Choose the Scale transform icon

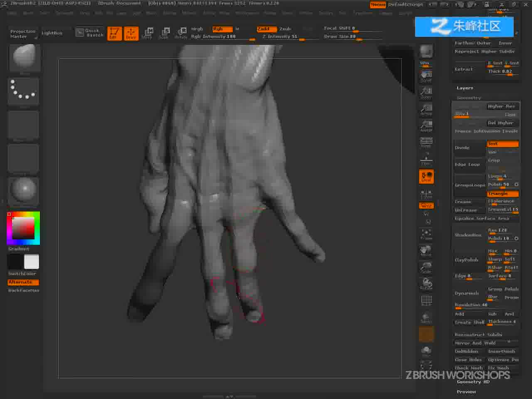coord(164,33)
